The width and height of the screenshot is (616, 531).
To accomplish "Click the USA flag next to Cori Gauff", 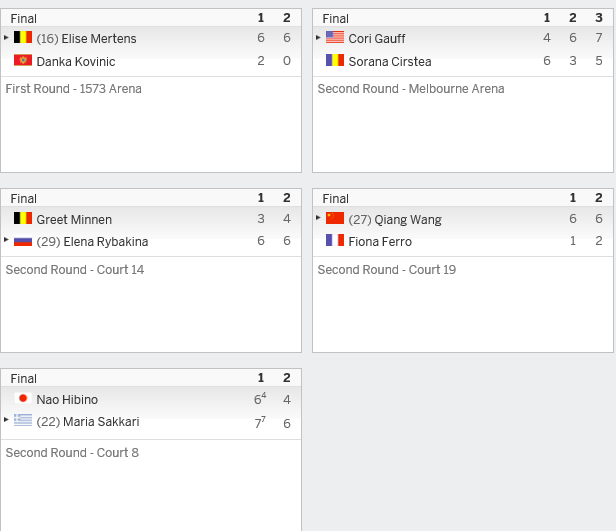I will [x=335, y=37].
